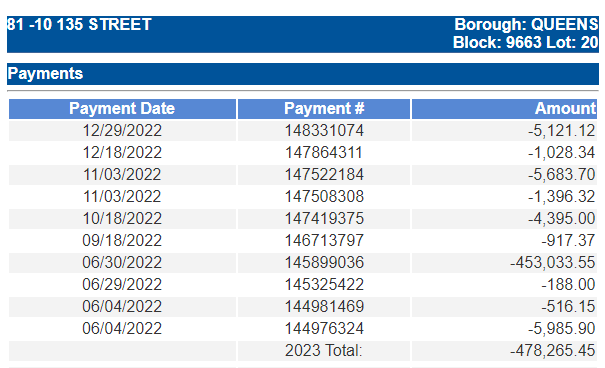Image resolution: width=605 pixels, height=368 pixels.
Task: Select the 10/18/2022 payment date
Action: [x=122, y=218]
